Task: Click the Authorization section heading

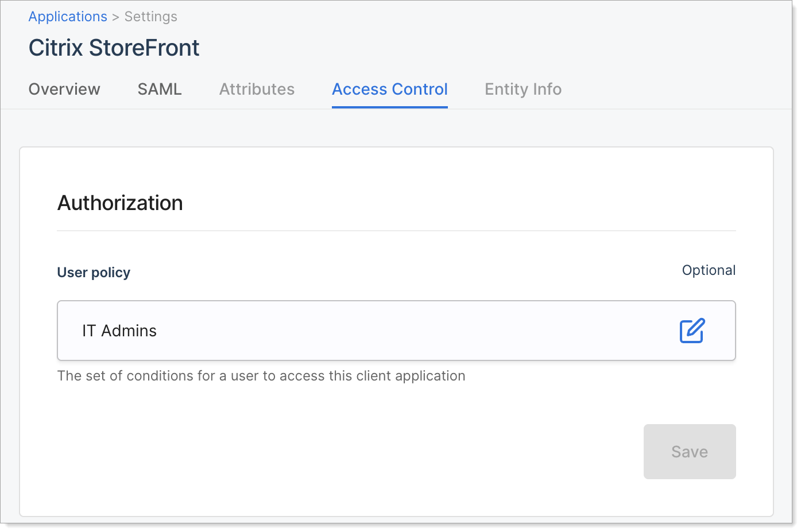Action: (120, 203)
